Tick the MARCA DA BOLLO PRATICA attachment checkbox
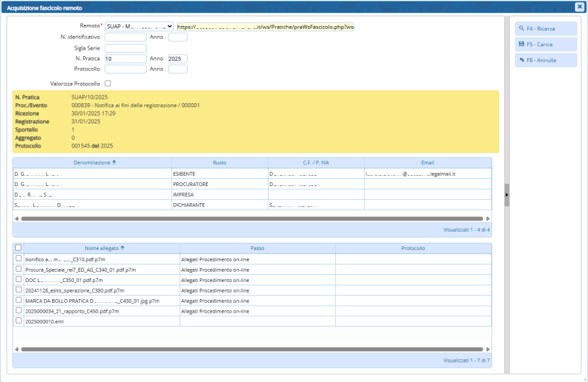Viewport: 588px width, 382px height. click(x=18, y=300)
